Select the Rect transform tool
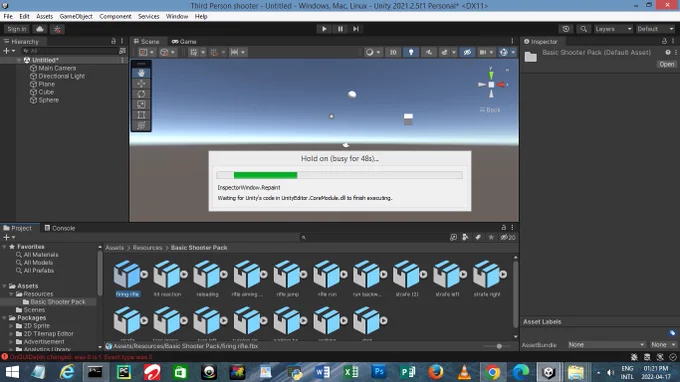Viewport: 680px width, 382px height. click(x=141, y=115)
